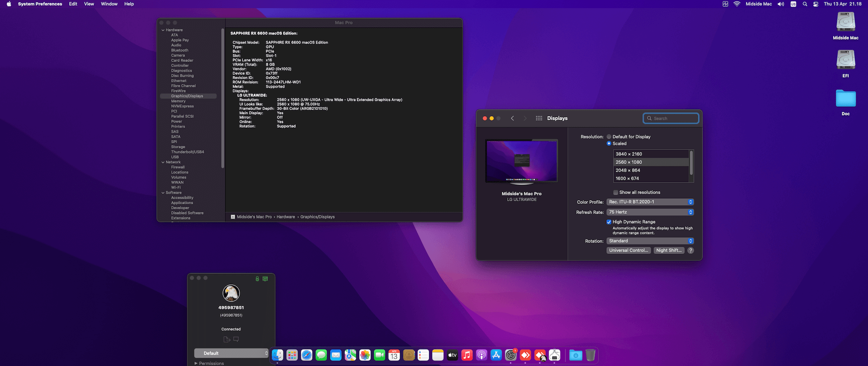868x366 pixels.
Task: Click the Search field in Displays window
Action: (x=671, y=118)
